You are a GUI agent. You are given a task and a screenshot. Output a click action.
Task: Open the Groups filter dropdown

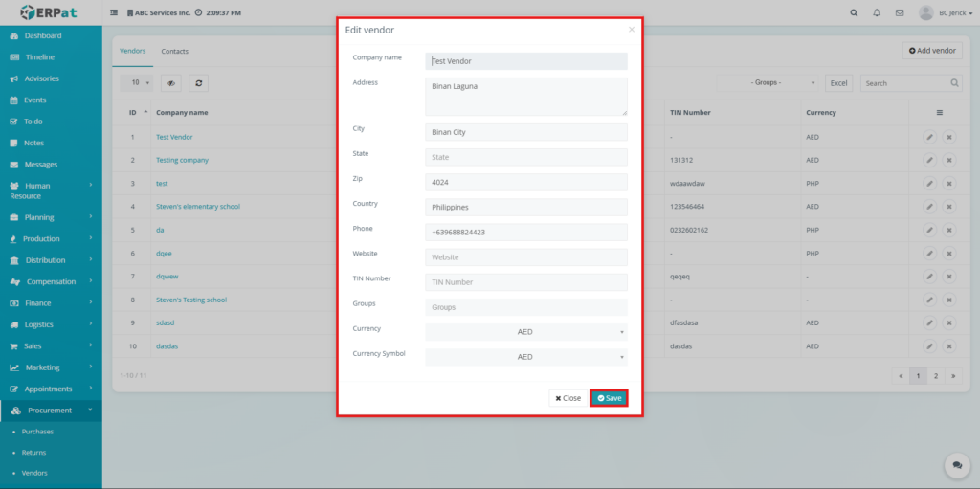point(768,82)
